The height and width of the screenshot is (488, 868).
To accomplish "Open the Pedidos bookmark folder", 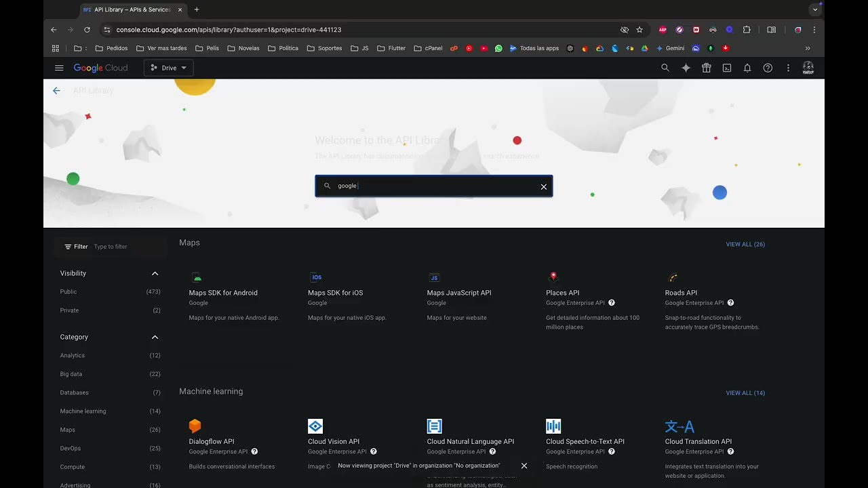I will [x=112, y=48].
